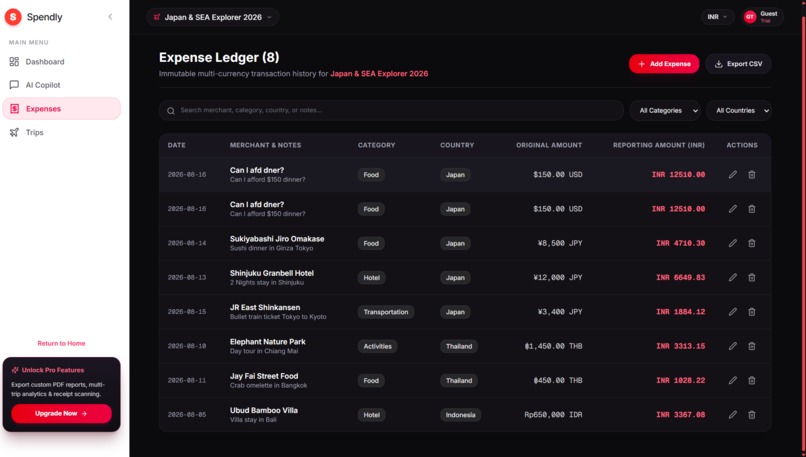Click the Activities category tag
This screenshot has width=806, height=457.
pyautogui.click(x=377, y=346)
